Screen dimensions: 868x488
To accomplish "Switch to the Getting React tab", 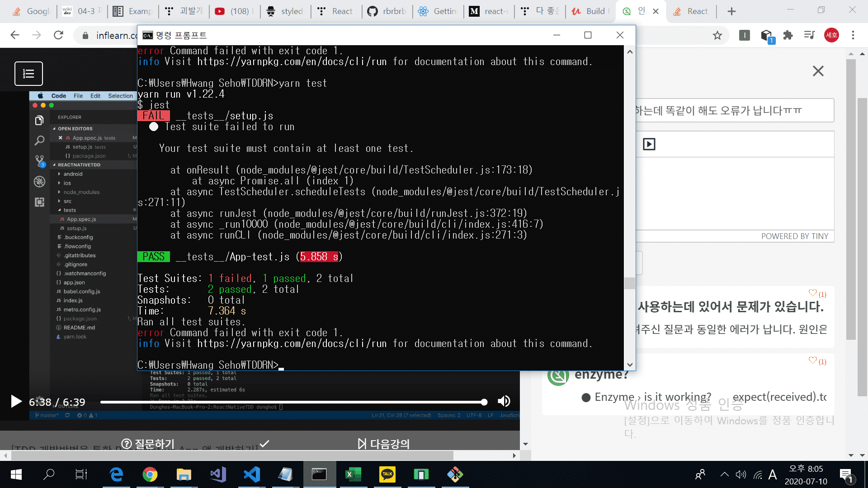I will coord(439,12).
